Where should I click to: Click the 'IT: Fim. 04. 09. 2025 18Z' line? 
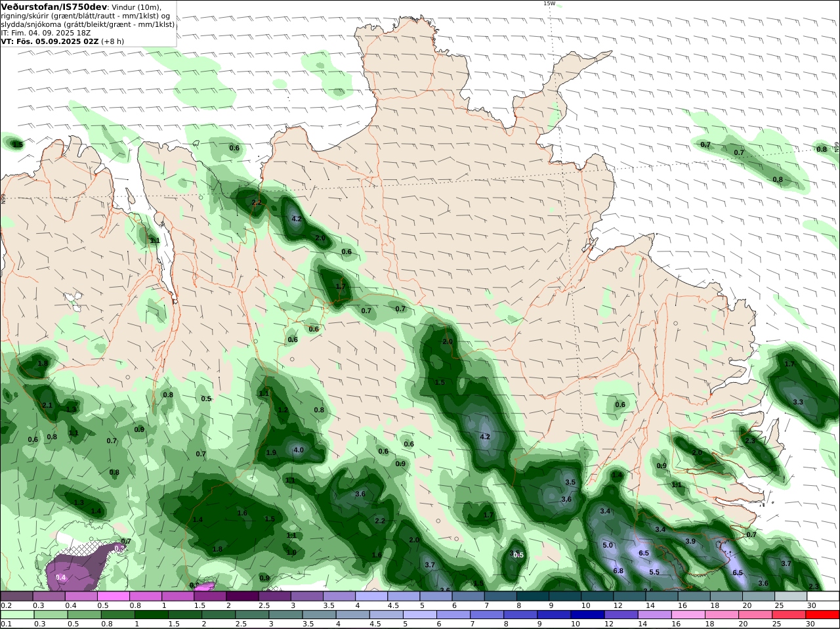46,32
